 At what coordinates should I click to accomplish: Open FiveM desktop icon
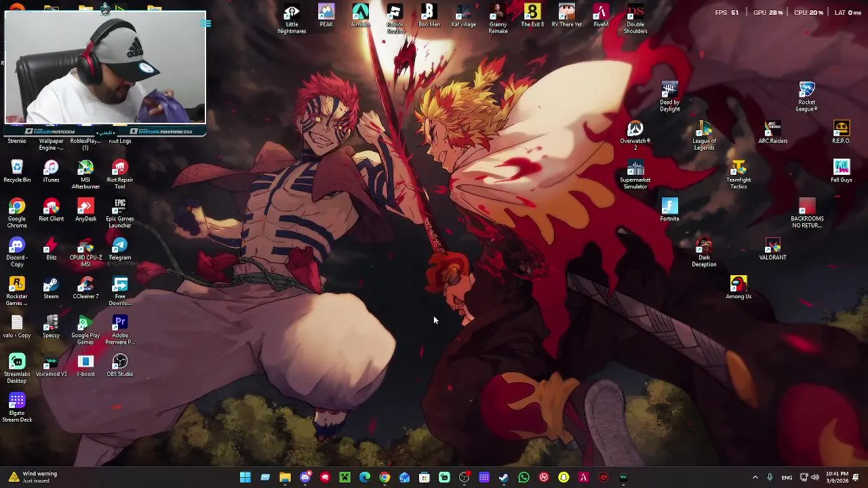pyautogui.click(x=601, y=15)
